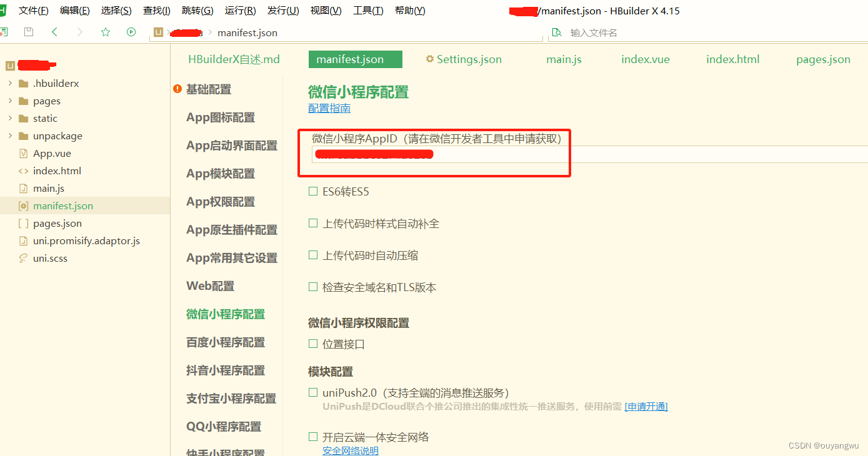Expand the unpackage folder chevron
This screenshot has height=456, width=868.
click(x=10, y=136)
